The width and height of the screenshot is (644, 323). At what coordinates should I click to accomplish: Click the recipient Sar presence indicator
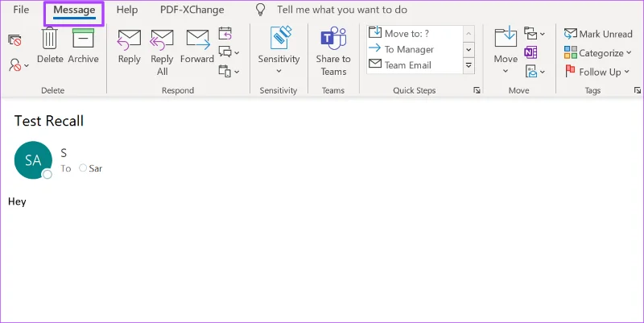pyautogui.click(x=83, y=168)
